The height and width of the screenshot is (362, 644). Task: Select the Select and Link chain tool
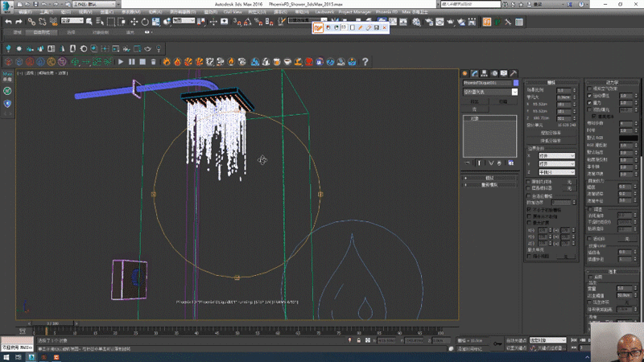click(x=31, y=22)
